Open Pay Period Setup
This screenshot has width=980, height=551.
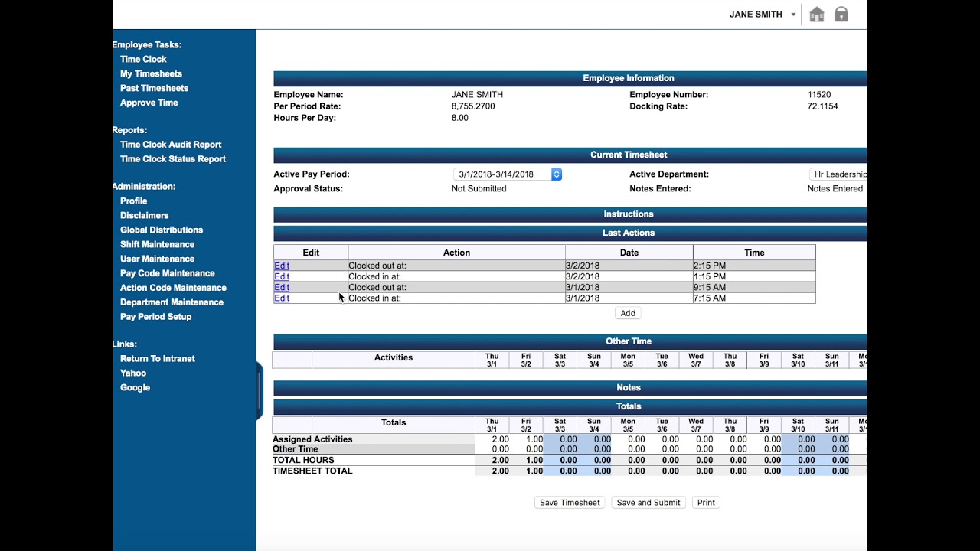[x=155, y=318]
